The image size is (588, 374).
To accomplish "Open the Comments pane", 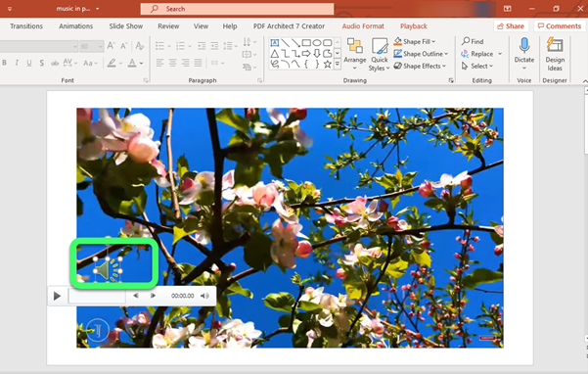I will coord(559,25).
